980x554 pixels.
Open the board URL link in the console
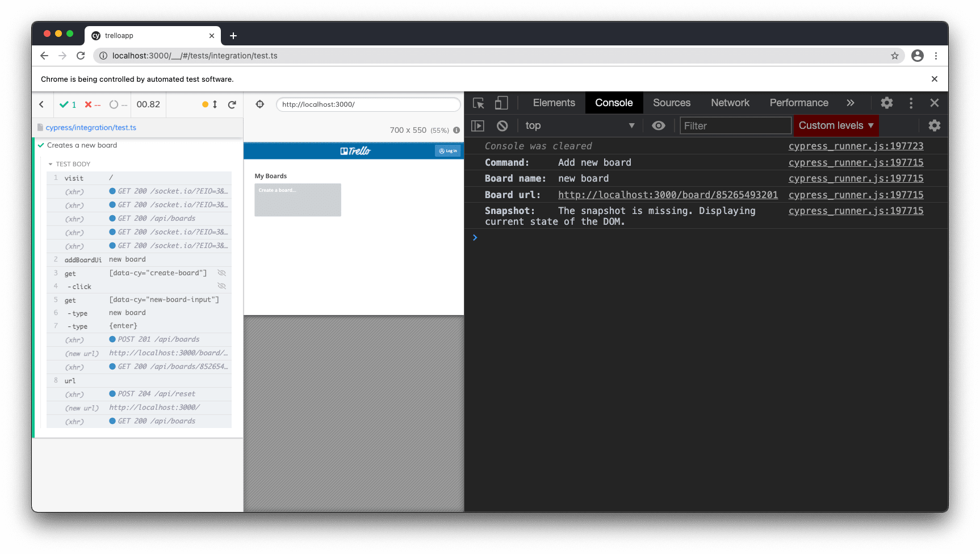click(668, 194)
